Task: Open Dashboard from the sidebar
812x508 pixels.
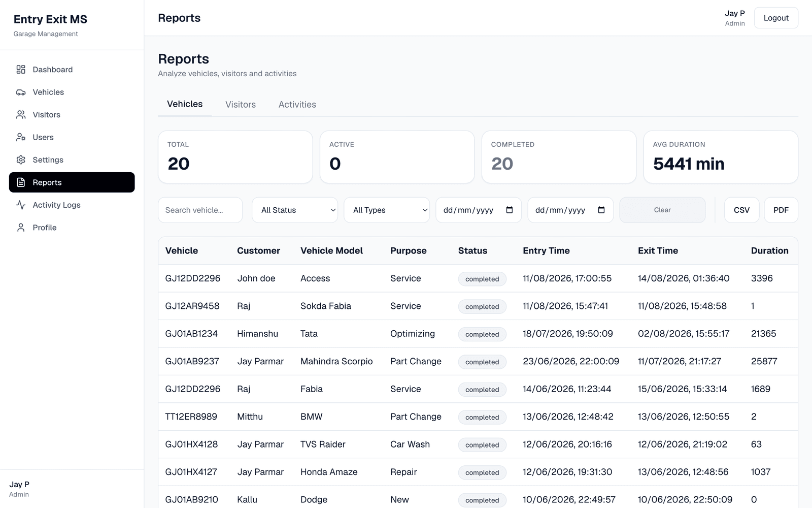Action: pos(72,70)
